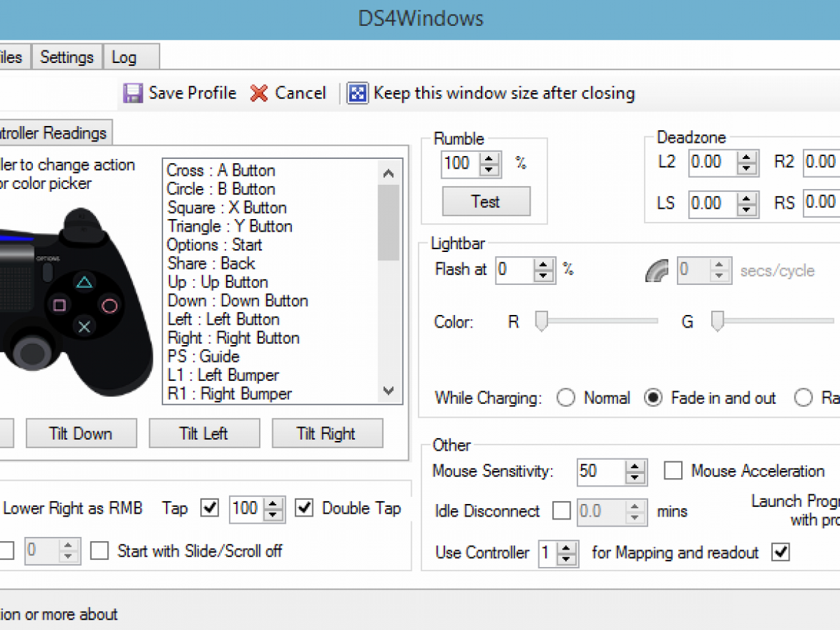Select Share : Back mapping
Screen dimensions: 840x630
point(211,263)
